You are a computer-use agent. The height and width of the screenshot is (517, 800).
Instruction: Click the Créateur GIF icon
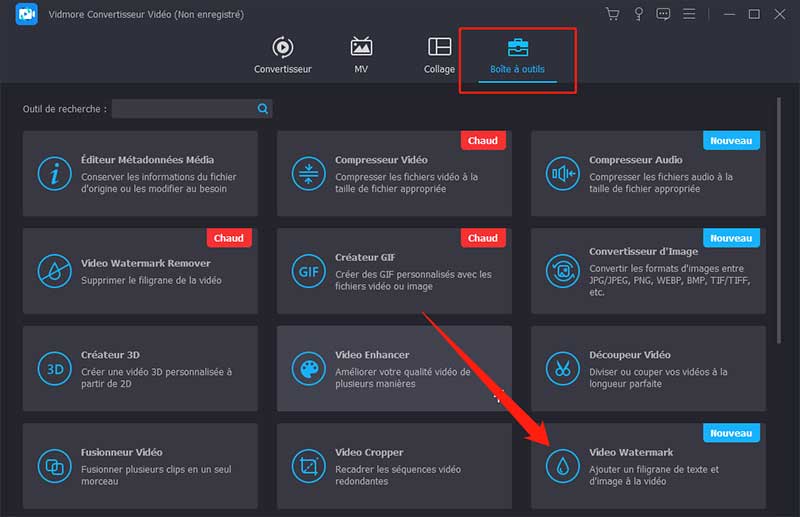(309, 271)
